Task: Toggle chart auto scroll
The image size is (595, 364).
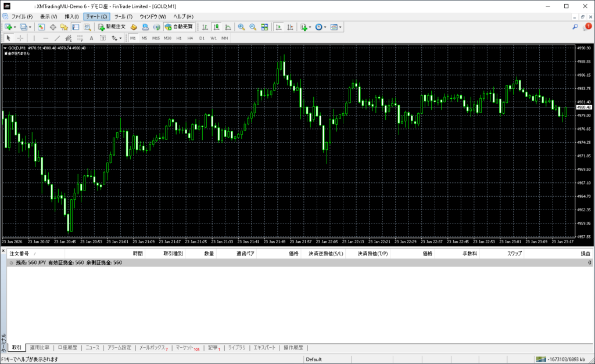Action: tap(279, 27)
